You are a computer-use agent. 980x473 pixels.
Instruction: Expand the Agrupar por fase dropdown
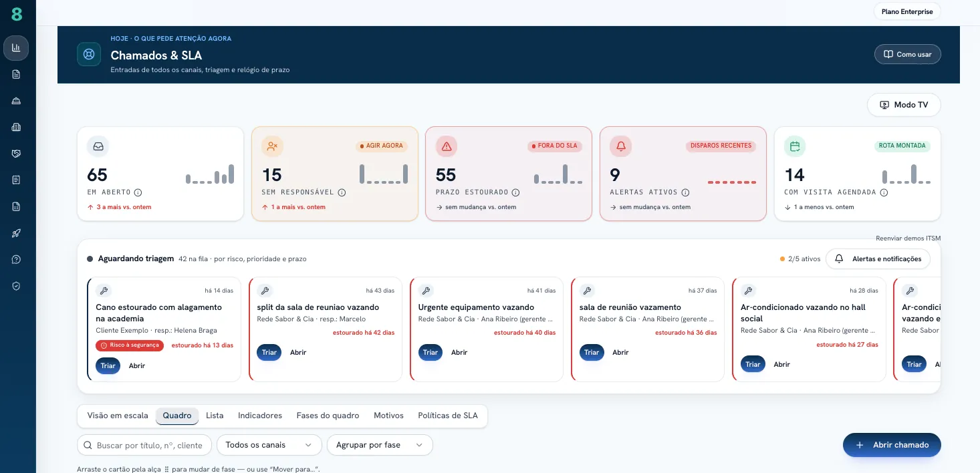point(380,445)
